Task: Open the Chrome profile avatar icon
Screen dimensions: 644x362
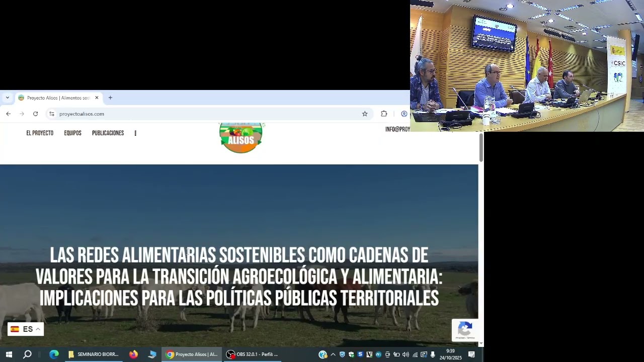Action: (404, 114)
